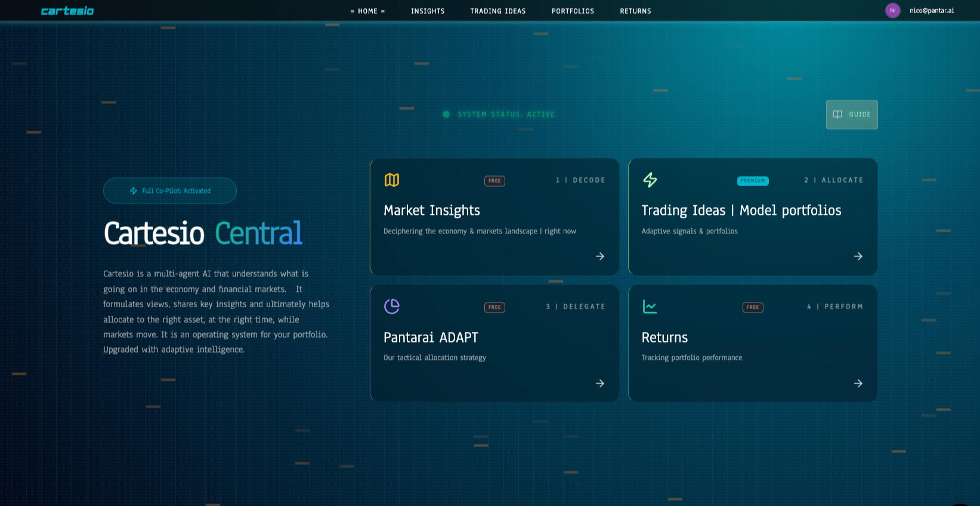
Task: Click the lightning icon on Trading Ideas card
Action: tap(650, 180)
